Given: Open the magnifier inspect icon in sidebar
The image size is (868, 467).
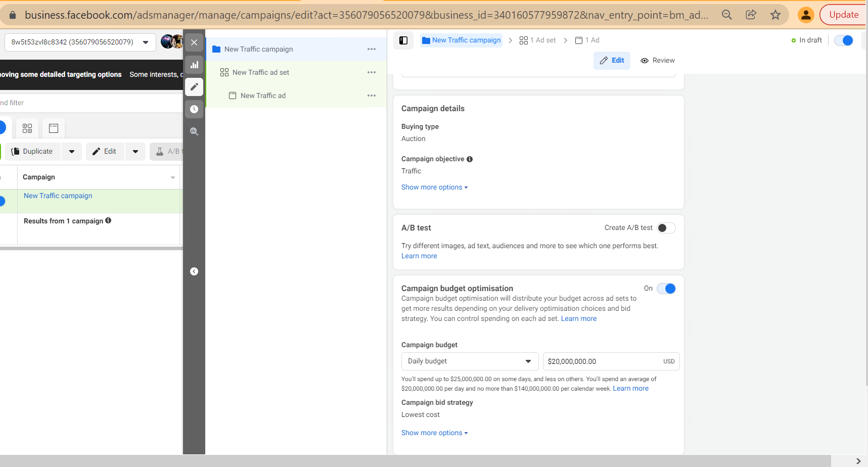Looking at the screenshot, I should click(x=194, y=131).
